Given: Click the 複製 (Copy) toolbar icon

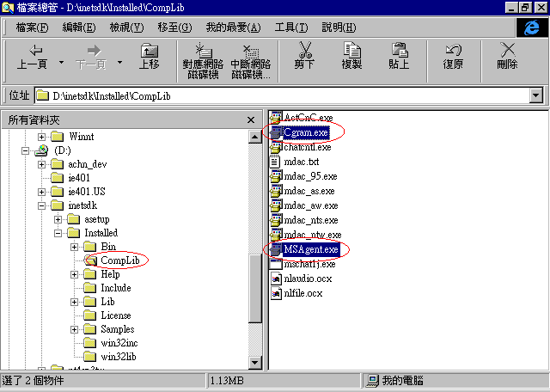Looking at the screenshot, I should tap(351, 51).
